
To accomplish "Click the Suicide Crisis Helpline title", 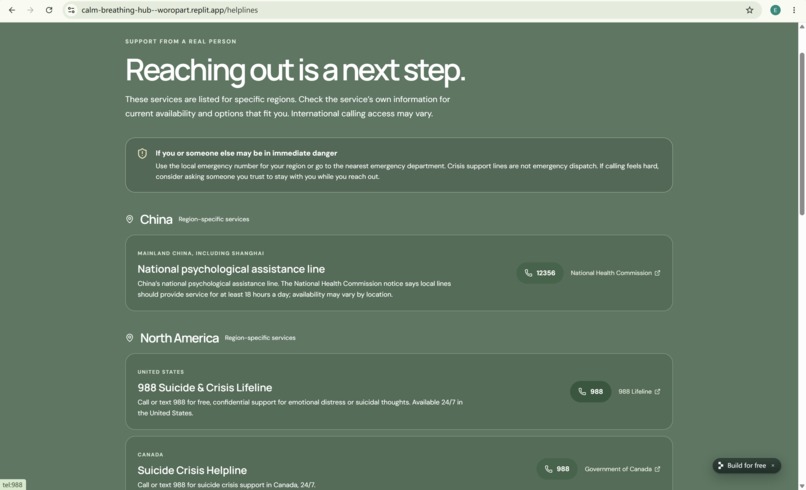I will click(192, 470).
